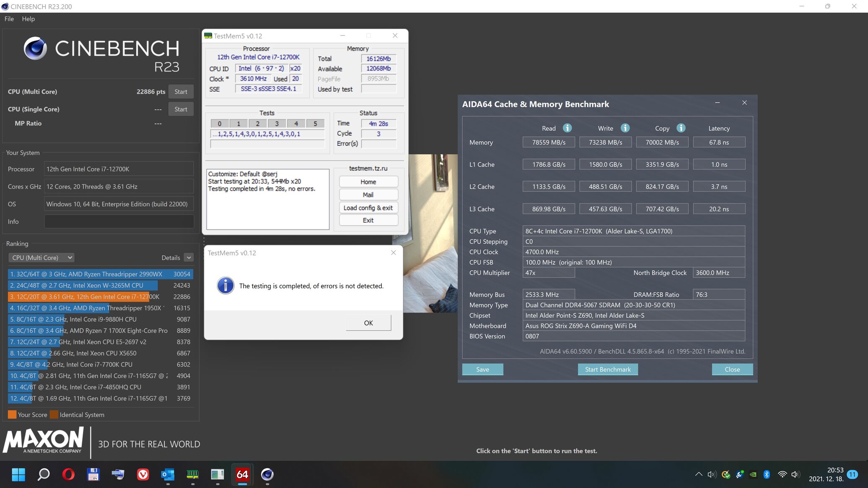Open the taskbar clock showing 20:53
Screen dimensions: 868x488
826,475
